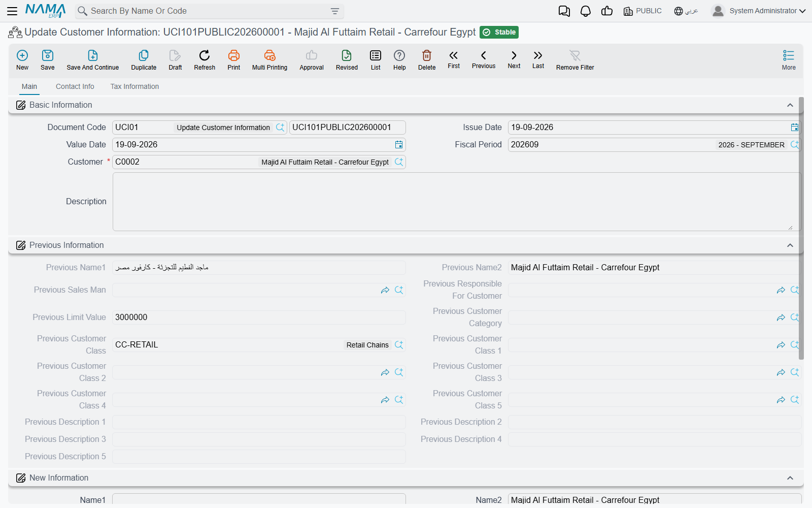Refresh the record

coord(205,60)
